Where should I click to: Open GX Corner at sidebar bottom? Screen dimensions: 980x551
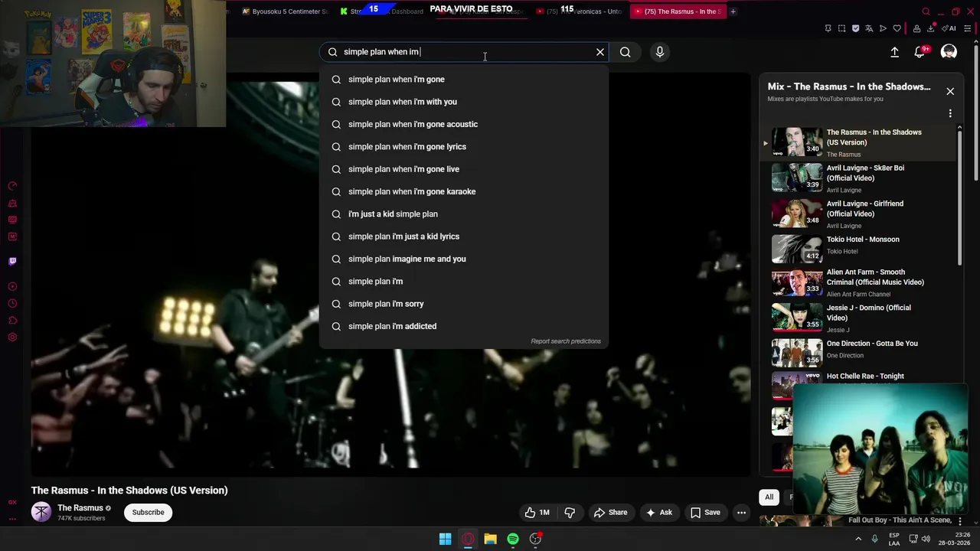point(12,503)
